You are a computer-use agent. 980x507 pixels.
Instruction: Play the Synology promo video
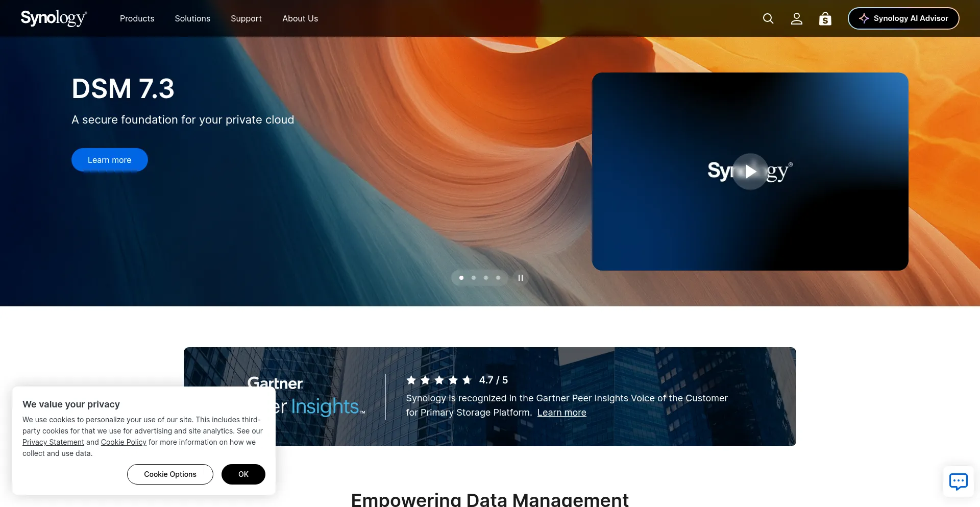pos(750,172)
